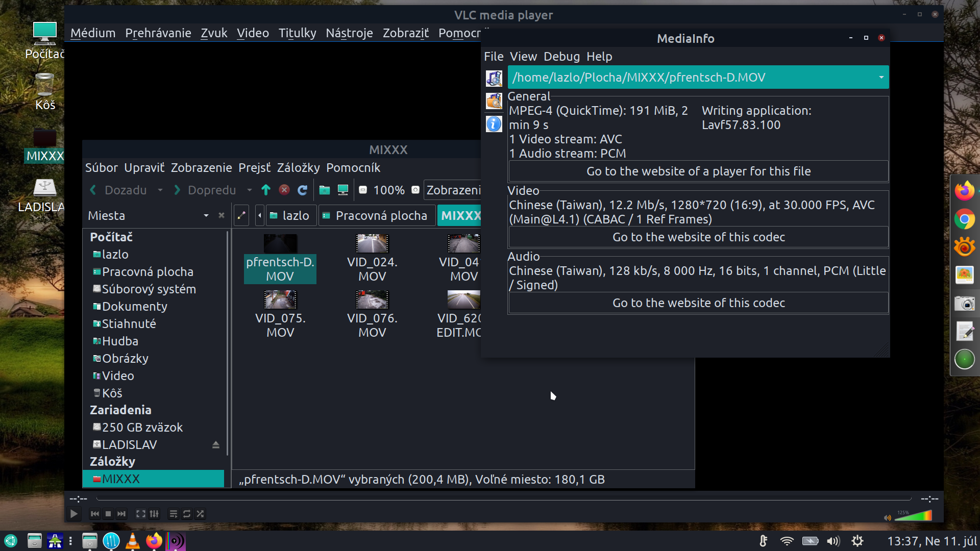Image resolution: width=980 pixels, height=551 pixels.
Task: Open the Debug menu in MediaInfo
Action: point(561,57)
